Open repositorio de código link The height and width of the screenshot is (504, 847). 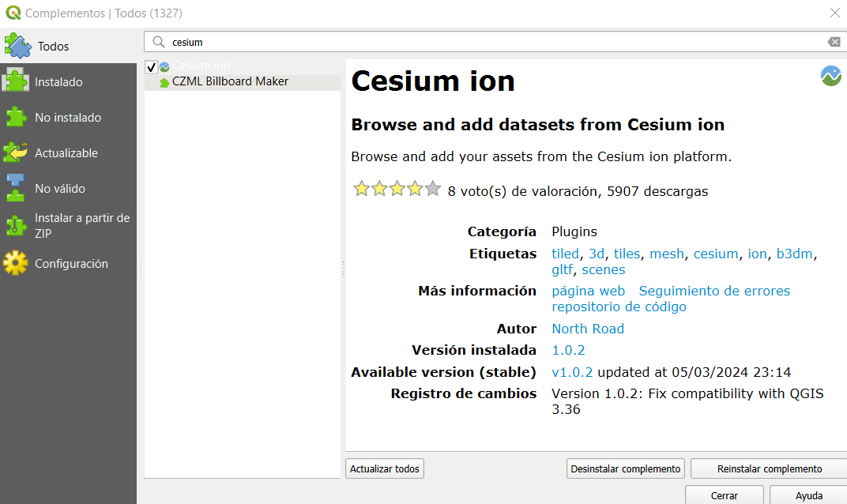point(619,307)
